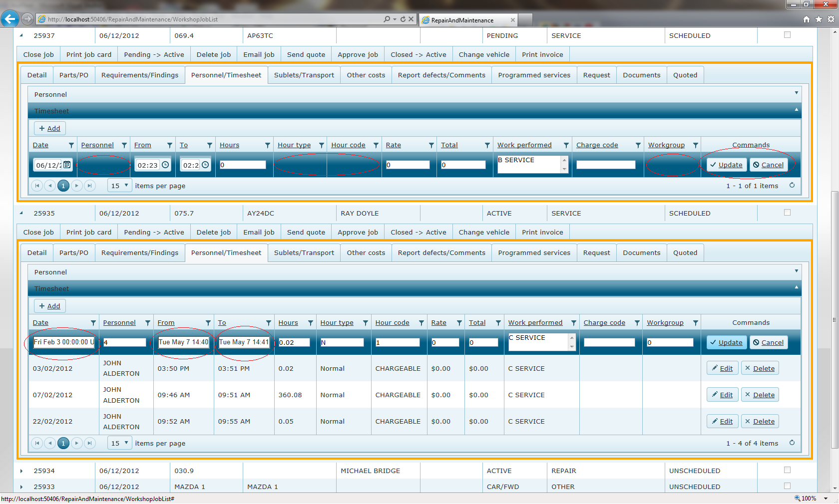Go to last page in job 25937 timesheet pager
This screenshot has width=839, height=504.
coord(89,186)
